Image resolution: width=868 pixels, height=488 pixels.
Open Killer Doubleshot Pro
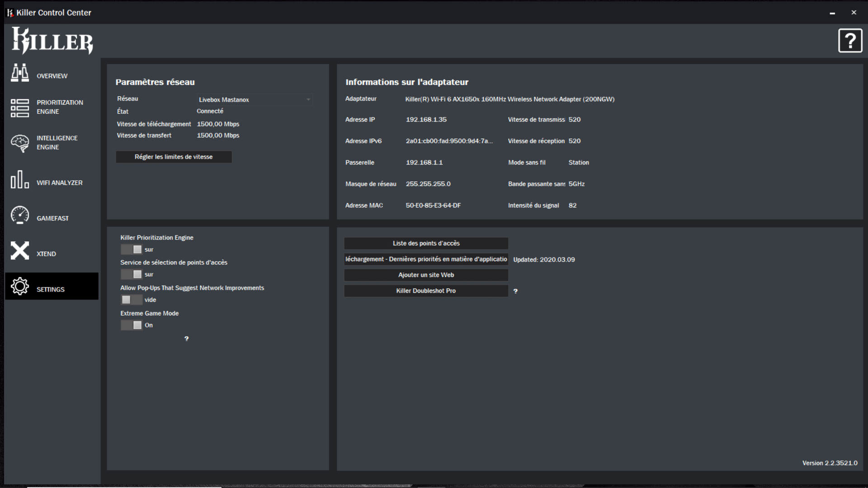click(x=426, y=291)
